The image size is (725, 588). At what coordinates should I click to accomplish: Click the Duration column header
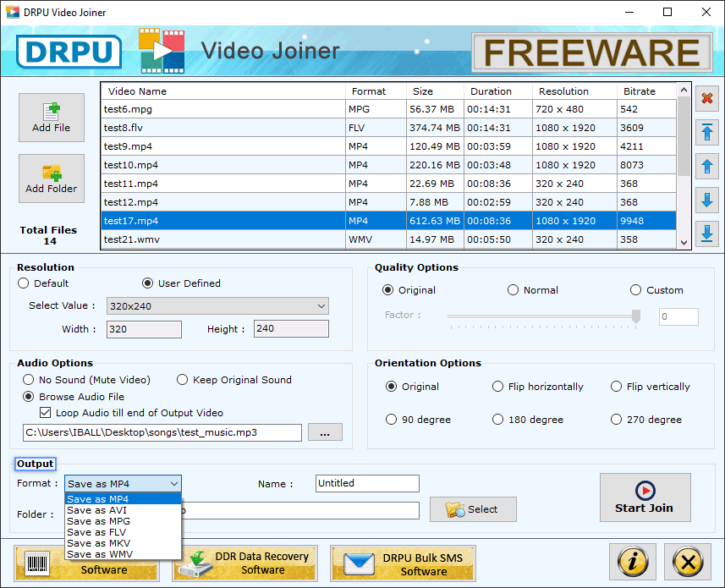[498, 91]
